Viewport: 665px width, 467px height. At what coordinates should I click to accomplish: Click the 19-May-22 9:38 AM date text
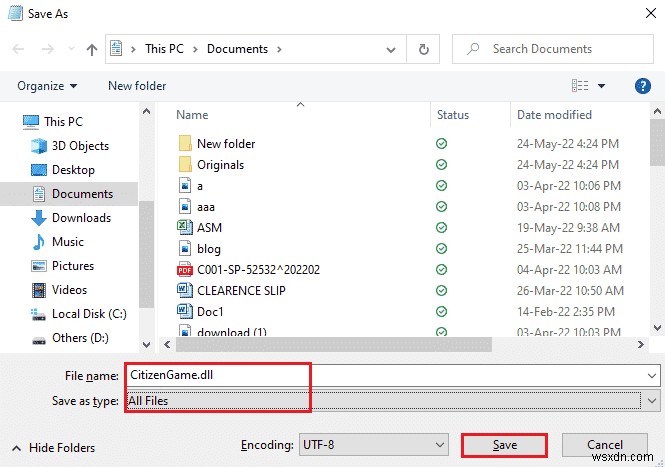[568, 228]
